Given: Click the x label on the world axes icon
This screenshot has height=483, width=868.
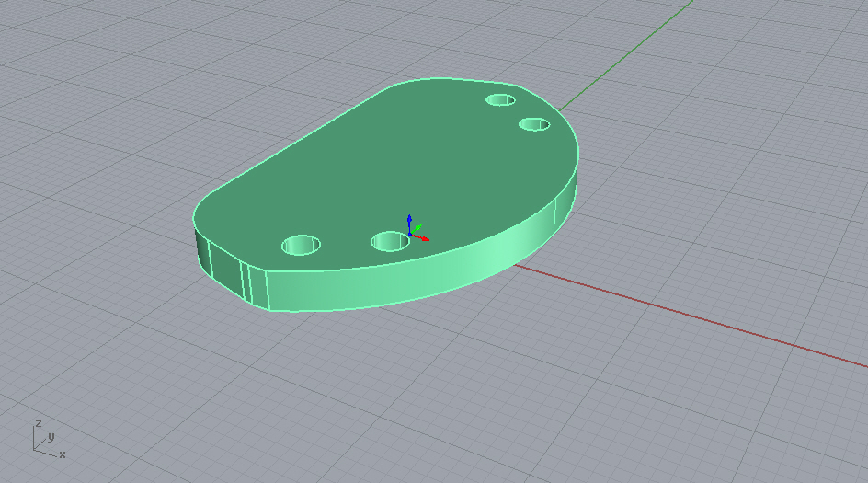Looking at the screenshot, I should tap(63, 454).
